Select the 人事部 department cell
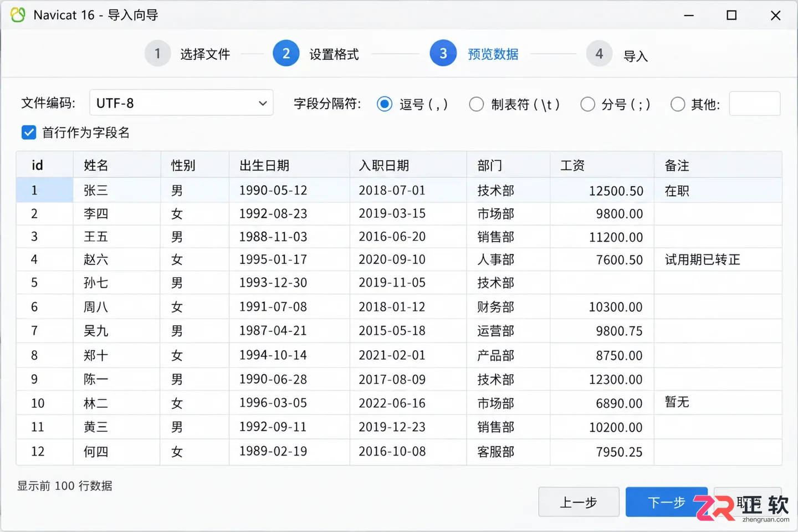The width and height of the screenshot is (798, 532). [x=508, y=259]
